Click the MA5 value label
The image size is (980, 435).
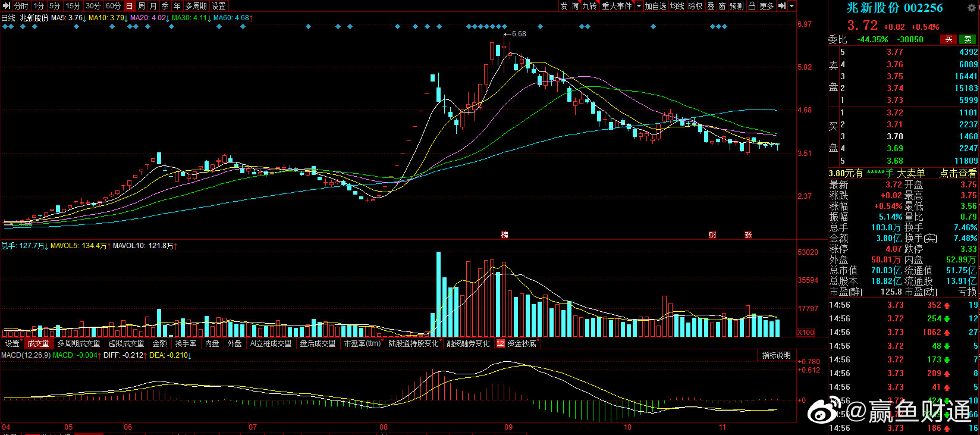69,18
